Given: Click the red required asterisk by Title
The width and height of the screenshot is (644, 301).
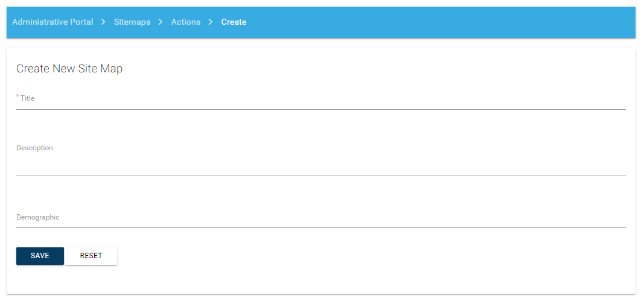Looking at the screenshot, I should tap(18, 96).
